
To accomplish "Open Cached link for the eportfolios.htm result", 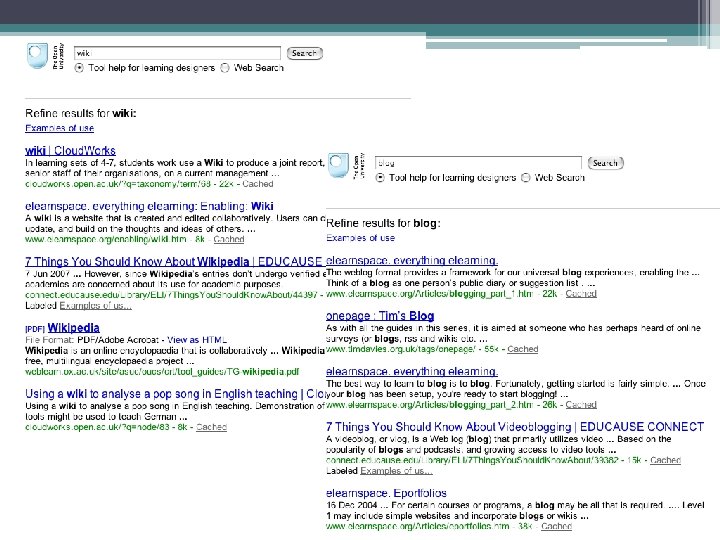I will (556, 526).
